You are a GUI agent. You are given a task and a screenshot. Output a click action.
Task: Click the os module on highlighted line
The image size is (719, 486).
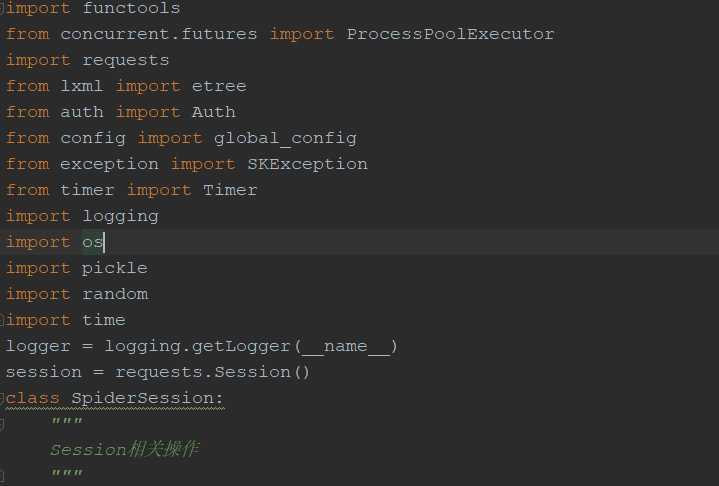(92, 242)
